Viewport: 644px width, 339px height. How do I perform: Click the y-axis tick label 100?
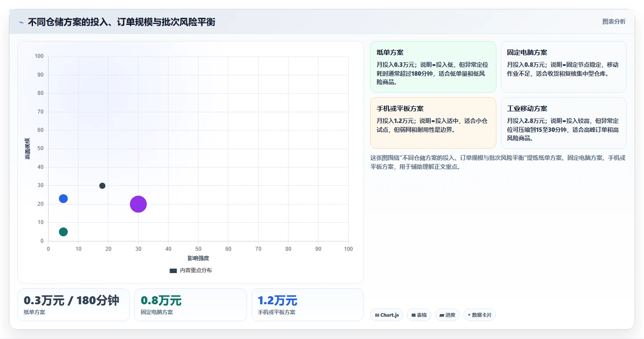(39, 56)
